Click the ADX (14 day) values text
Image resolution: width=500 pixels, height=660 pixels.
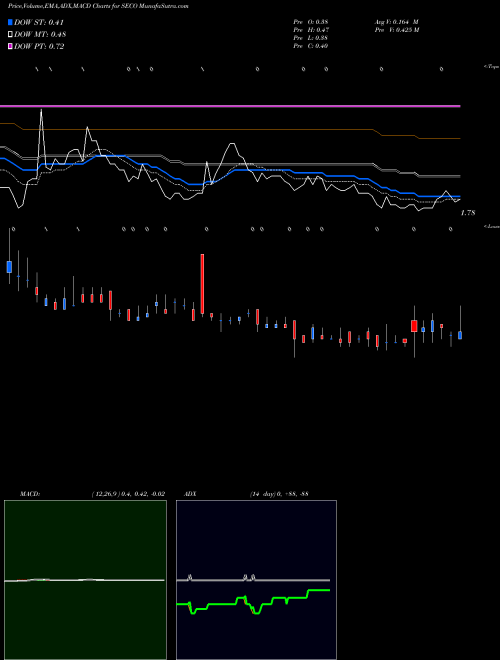click(279, 494)
